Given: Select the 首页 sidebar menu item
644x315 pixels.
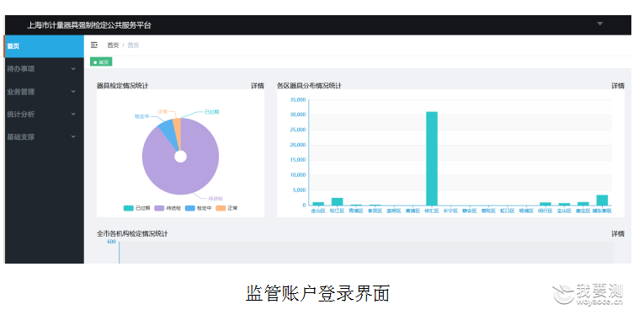Looking at the screenshot, I should (44, 46).
